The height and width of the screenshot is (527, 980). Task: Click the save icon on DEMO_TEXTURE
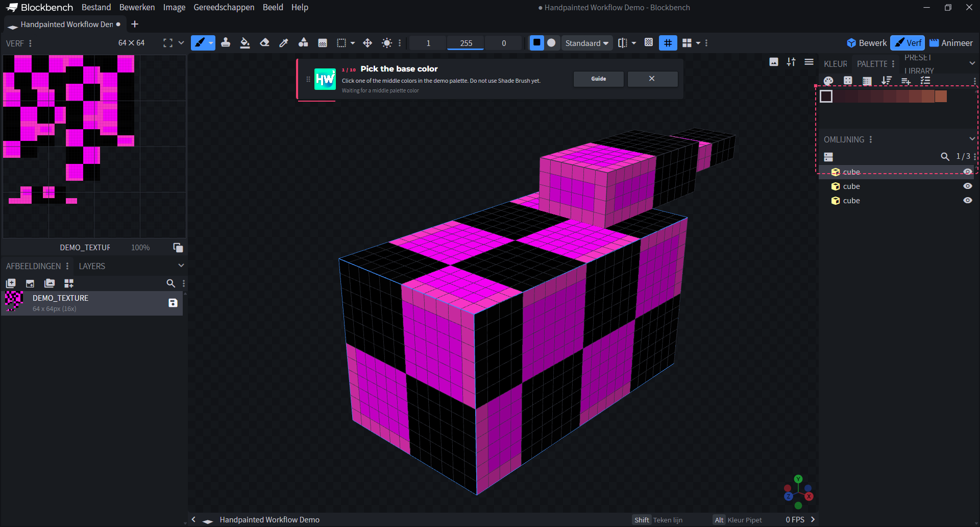click(173, 303)
